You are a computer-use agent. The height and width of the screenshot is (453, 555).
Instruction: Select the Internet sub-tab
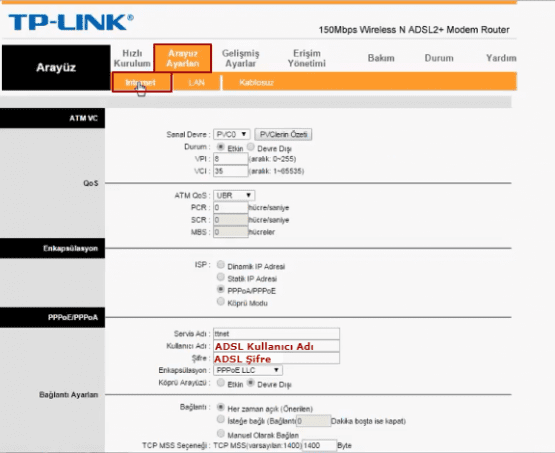142,82
